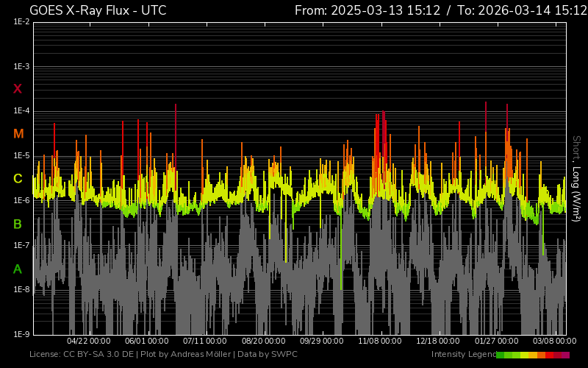The image size is (588, 368).
Task: Click the green B flare class label
Action: 18,224
